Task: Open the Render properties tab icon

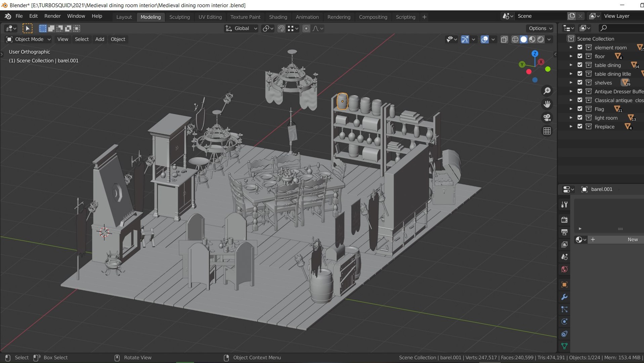Action: click(x=564, y=220)
